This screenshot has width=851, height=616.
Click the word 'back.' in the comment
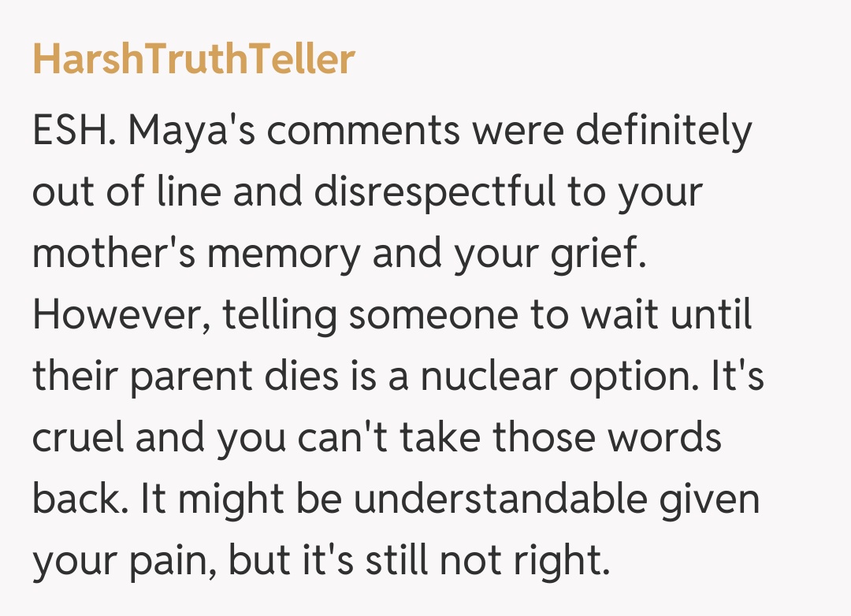pyautogui.click(x=78, y=500)
